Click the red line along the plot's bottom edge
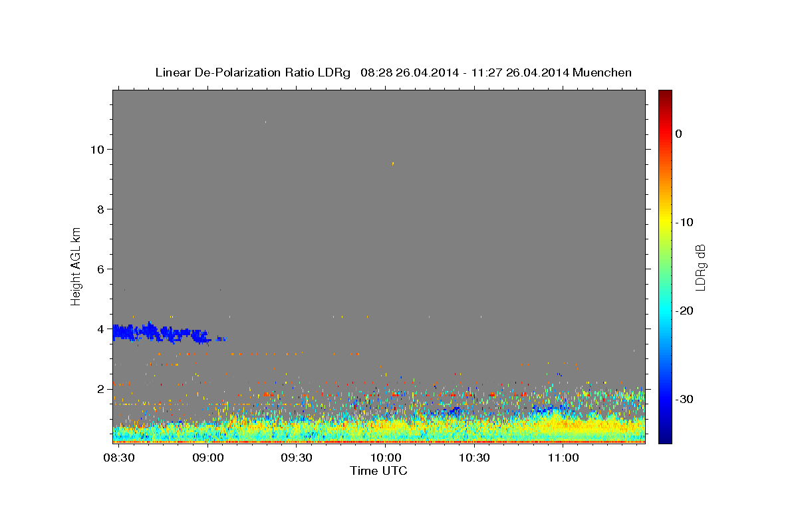 pyautogui.click(x=379, y=442)
